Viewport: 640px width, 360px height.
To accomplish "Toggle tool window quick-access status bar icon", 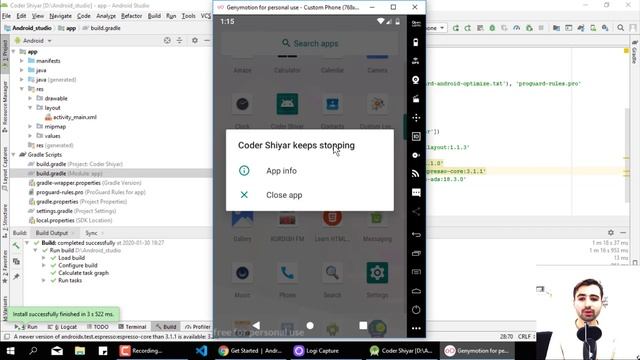I will click(7, 337).
